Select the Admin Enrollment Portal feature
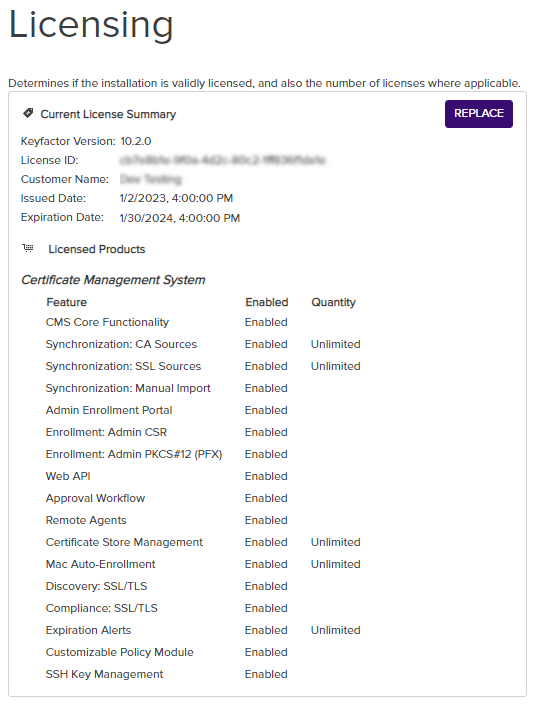The height and width of the screenshot is (704, 534). [x=109, y=410]
